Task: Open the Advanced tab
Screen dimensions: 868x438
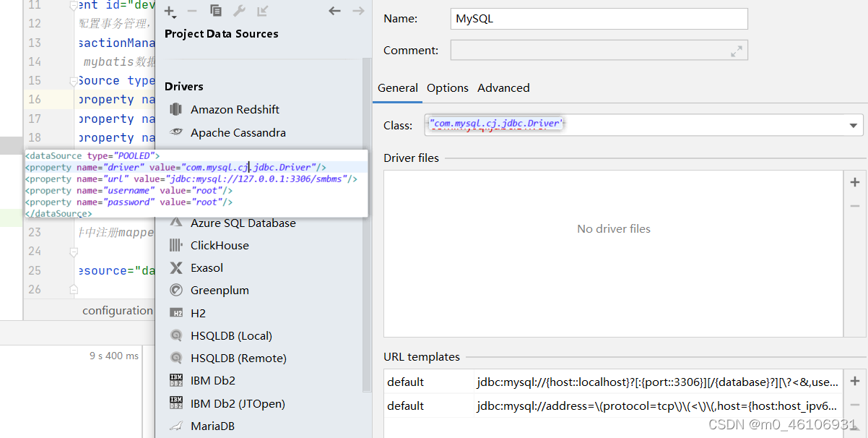Action: pos(503,87)
